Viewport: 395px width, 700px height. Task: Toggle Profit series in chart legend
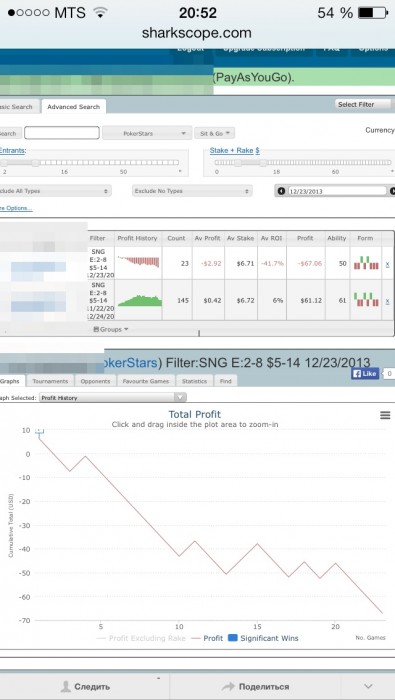click(x=207, y=638)
